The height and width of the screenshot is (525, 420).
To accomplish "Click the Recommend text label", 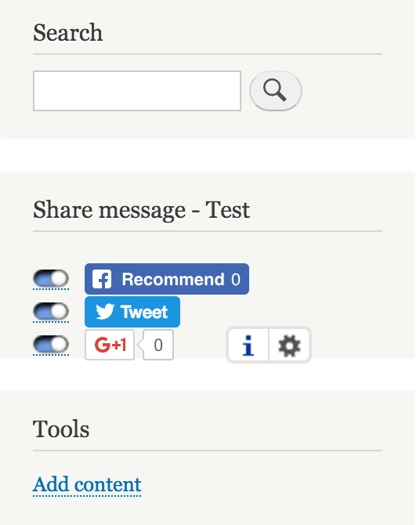I will pos(173,279).
